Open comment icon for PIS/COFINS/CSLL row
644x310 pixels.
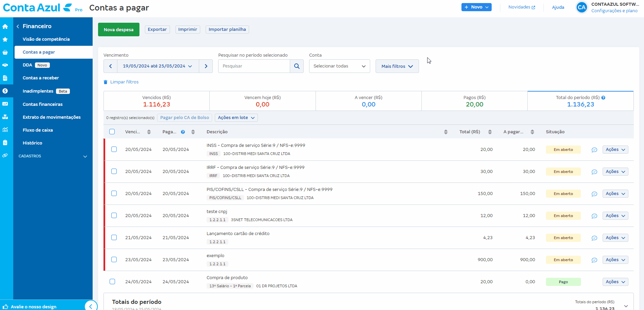[594, 194]
